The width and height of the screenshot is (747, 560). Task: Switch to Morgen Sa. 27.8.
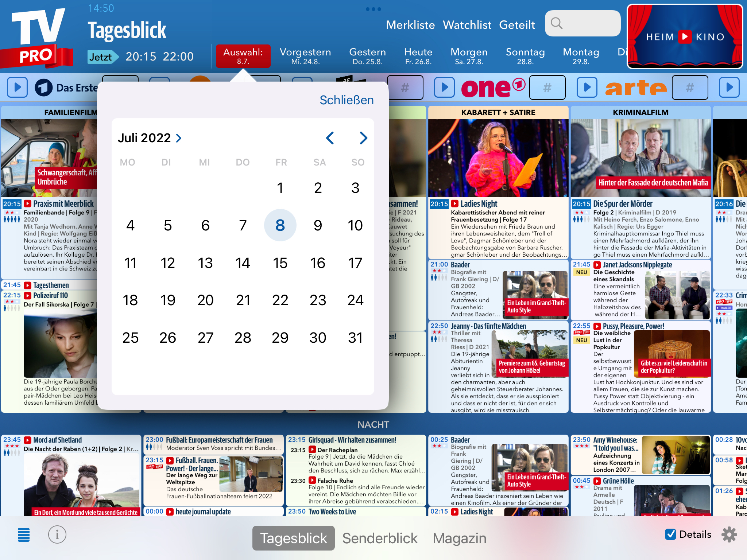click(469, 56)
